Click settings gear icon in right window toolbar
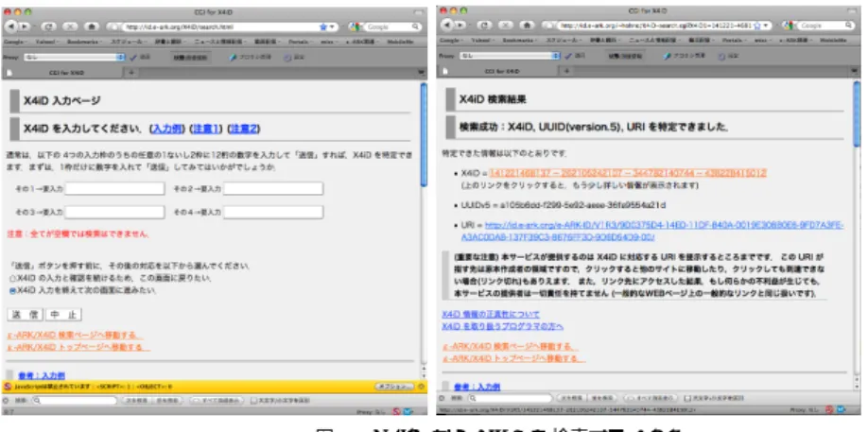Image resolution: width=868 pixels, height=432 pixels. pos(721,56)
